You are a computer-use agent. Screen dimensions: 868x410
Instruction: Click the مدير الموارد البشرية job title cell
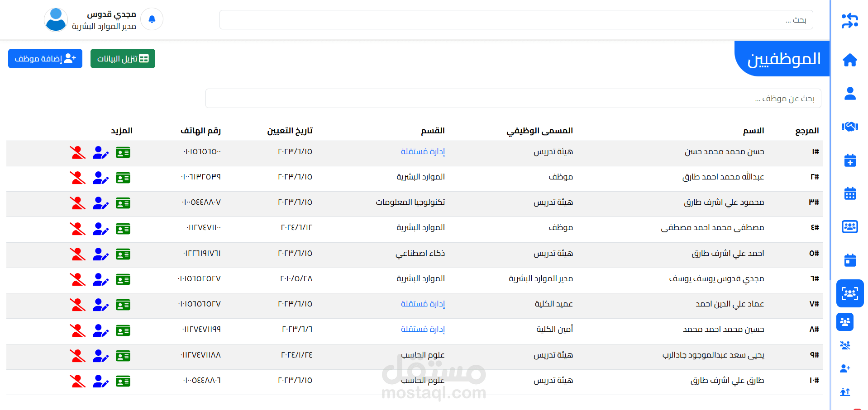pyautogui.click(x=541, y=279)
